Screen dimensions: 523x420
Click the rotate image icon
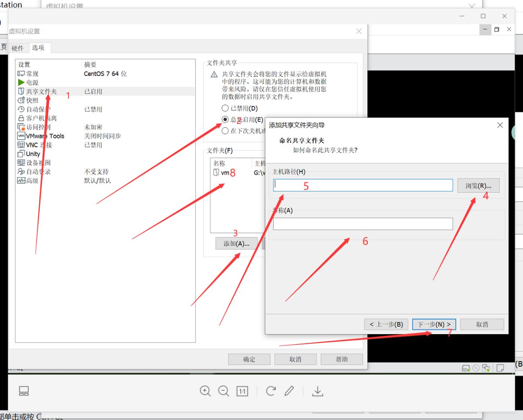[271, 391]
